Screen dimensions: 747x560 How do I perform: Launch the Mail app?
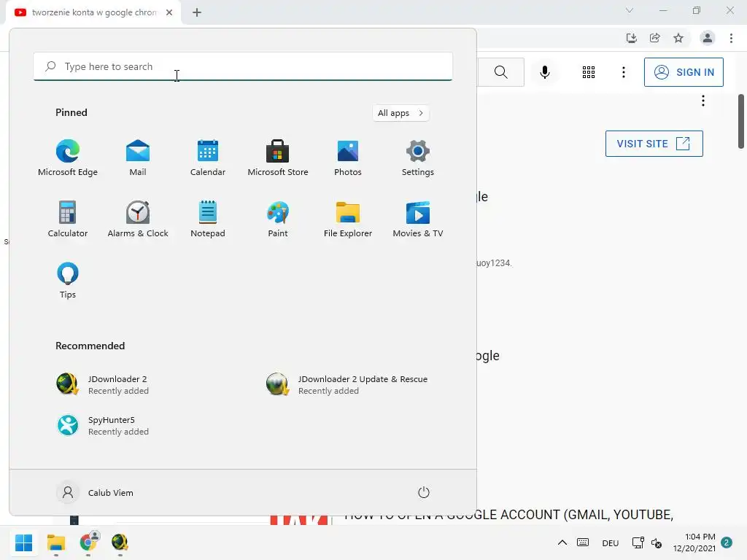[x=138, y=158]
